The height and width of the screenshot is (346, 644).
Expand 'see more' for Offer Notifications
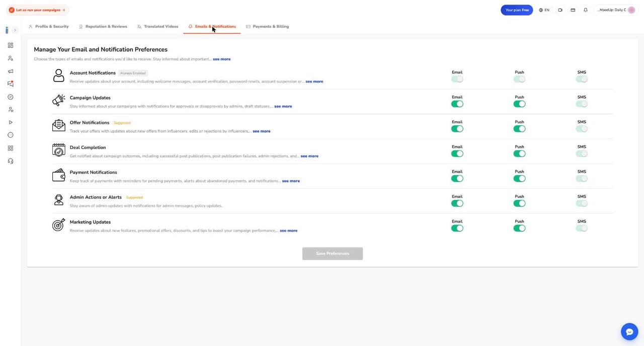262,131
